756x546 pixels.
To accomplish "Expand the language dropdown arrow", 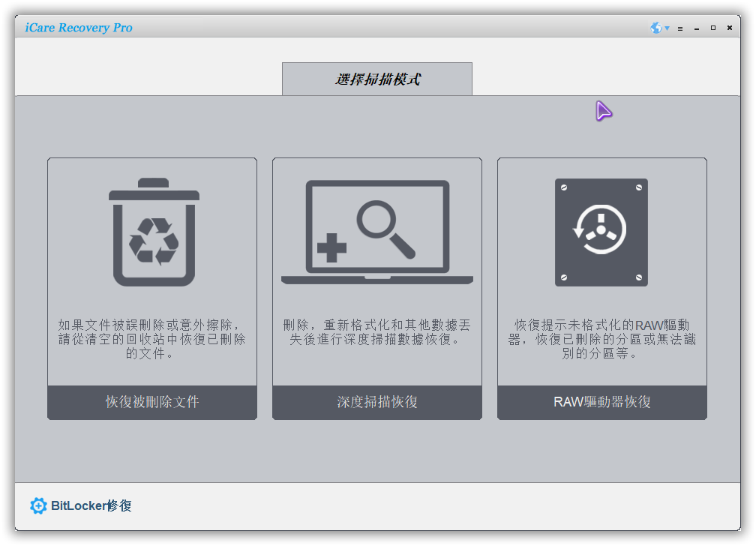I will pyautogui.click(x=667, y=28).
